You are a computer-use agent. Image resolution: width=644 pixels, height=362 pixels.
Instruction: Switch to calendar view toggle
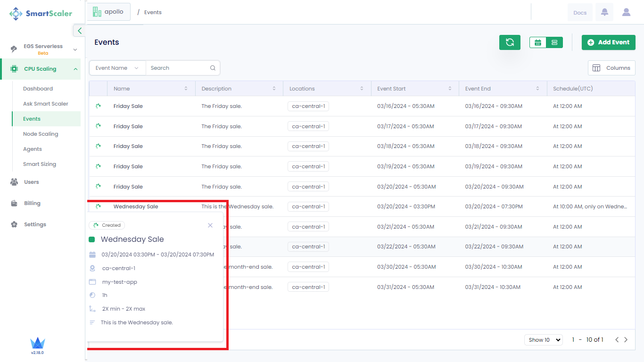tap(538, 42)
